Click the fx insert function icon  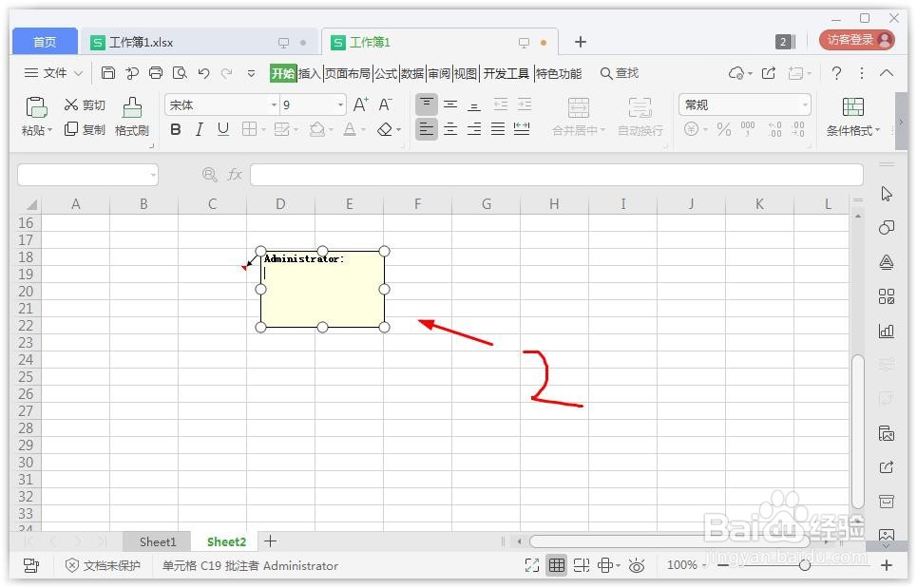[x=235, y=174]
